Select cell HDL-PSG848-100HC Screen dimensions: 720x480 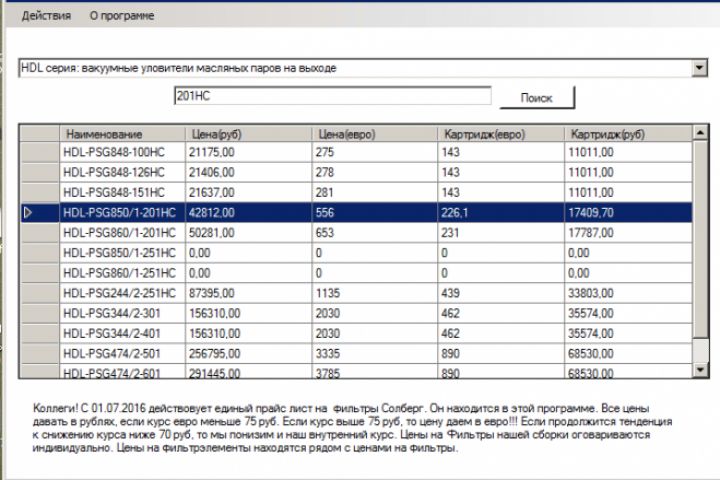coord(123,152)
